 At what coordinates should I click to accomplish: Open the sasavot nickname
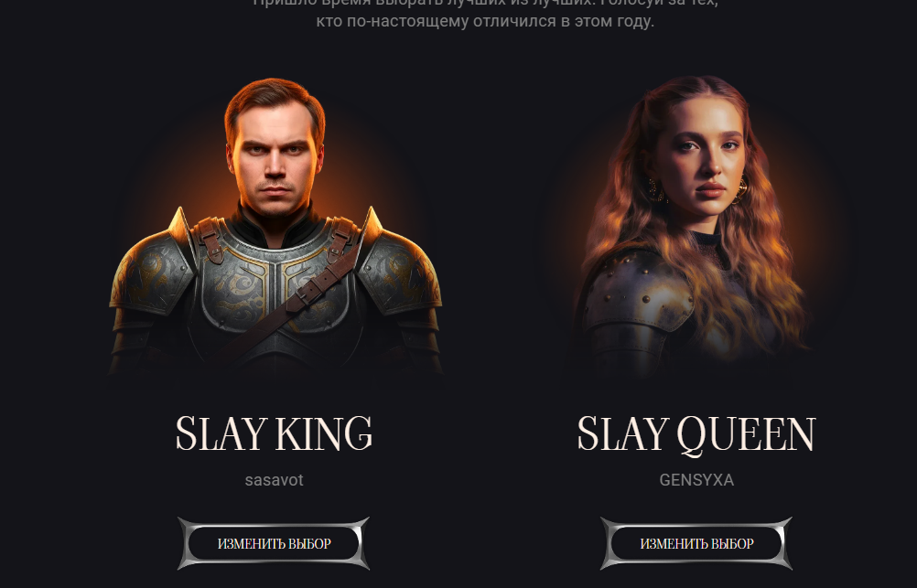click(x=274, y=480)
